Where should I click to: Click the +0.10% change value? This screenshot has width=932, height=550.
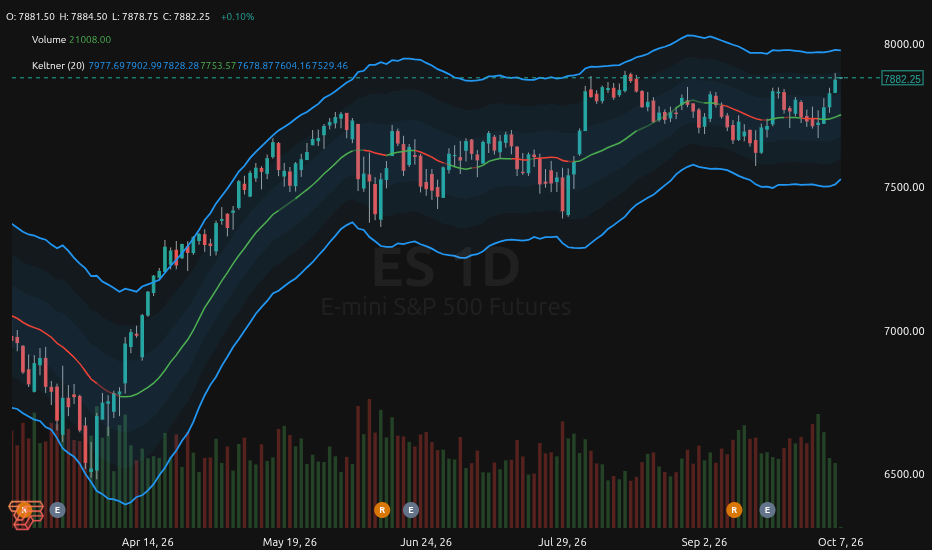(x=237, y=17)
